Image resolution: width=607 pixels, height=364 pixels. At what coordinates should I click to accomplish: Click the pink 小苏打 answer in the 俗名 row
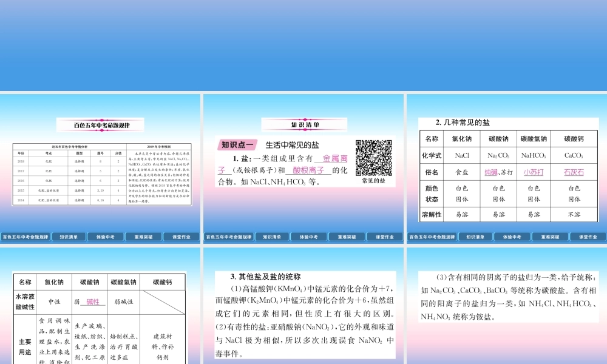coord(534,172)
